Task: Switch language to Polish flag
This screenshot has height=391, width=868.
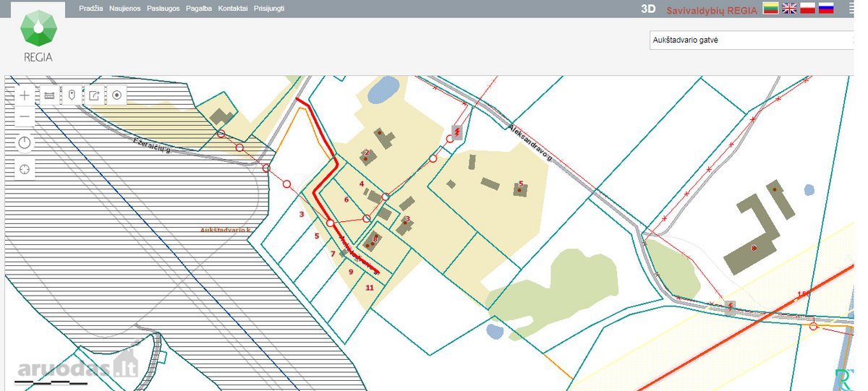Action: click(808, 9)
